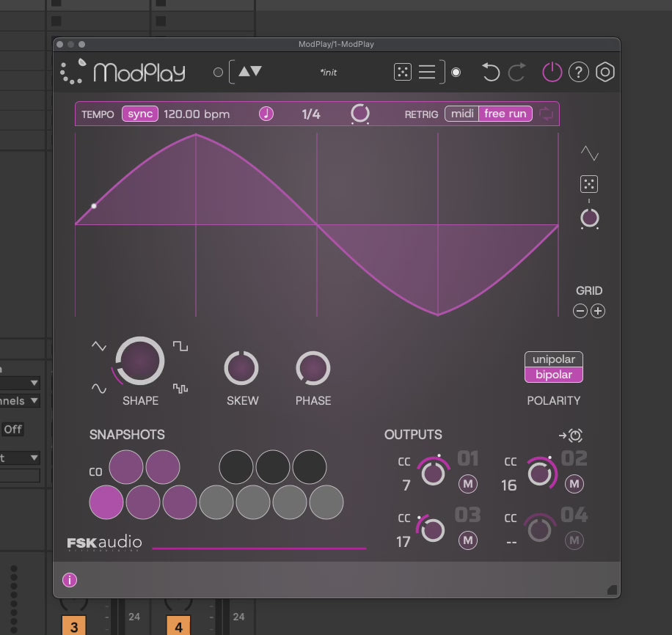Switch retrigger mode to midi

pos(462,114)
